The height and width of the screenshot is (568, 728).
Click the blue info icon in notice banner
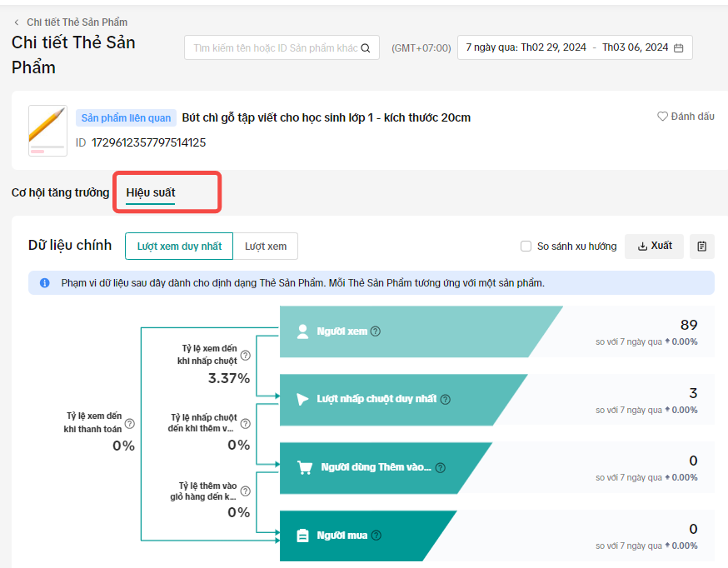pos(44,283)
